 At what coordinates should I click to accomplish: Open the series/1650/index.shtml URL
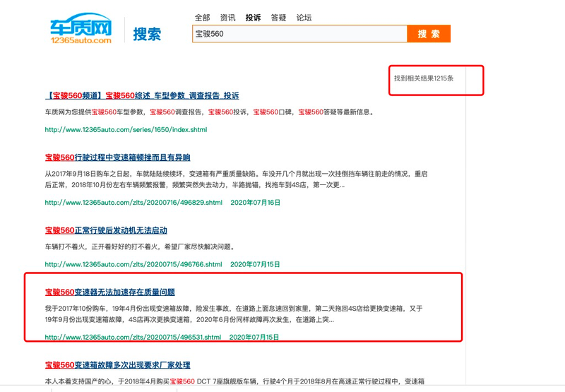126,130
